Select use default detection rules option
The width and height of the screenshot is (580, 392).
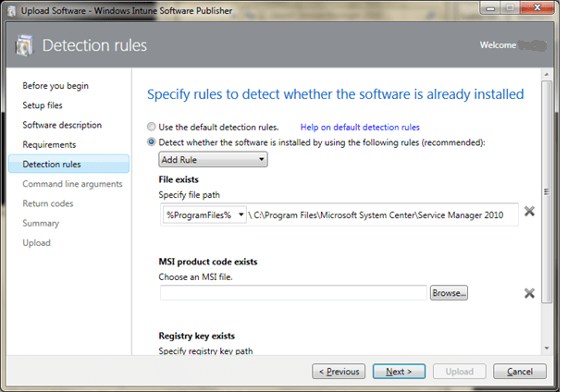(x=153, y=127)
